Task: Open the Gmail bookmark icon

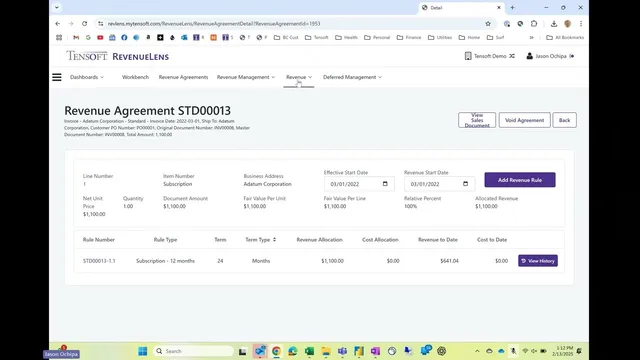Action: [x=76, y=37]
